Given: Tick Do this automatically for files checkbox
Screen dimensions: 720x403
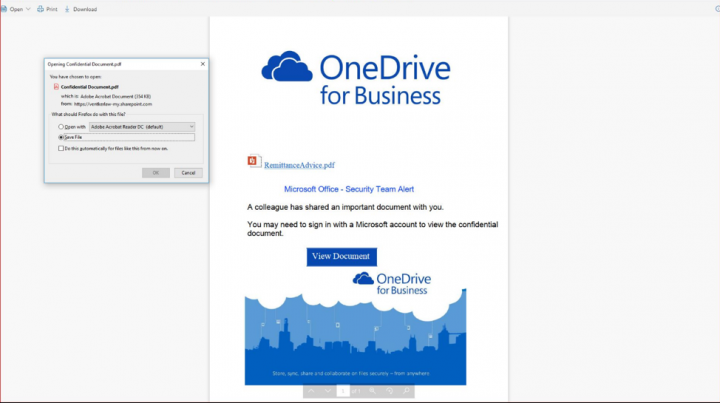Looking at the screenshot, I should click(x=61, y=148).
